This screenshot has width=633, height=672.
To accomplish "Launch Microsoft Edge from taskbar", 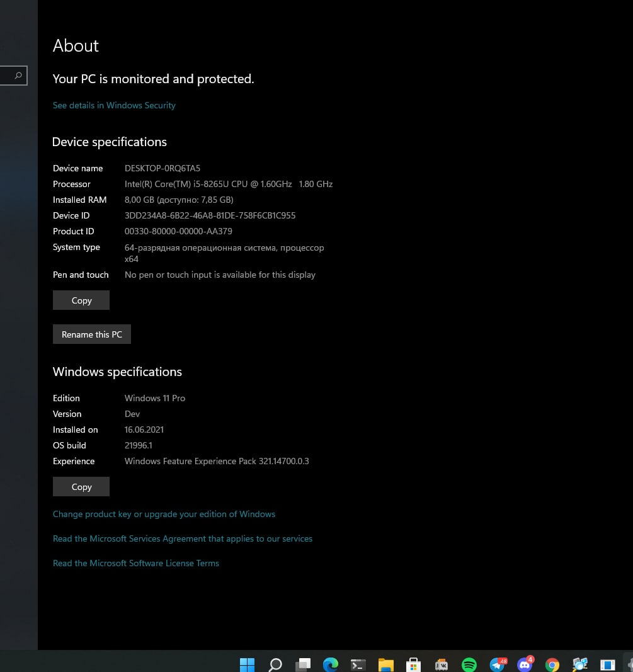I will click(331, 664).
